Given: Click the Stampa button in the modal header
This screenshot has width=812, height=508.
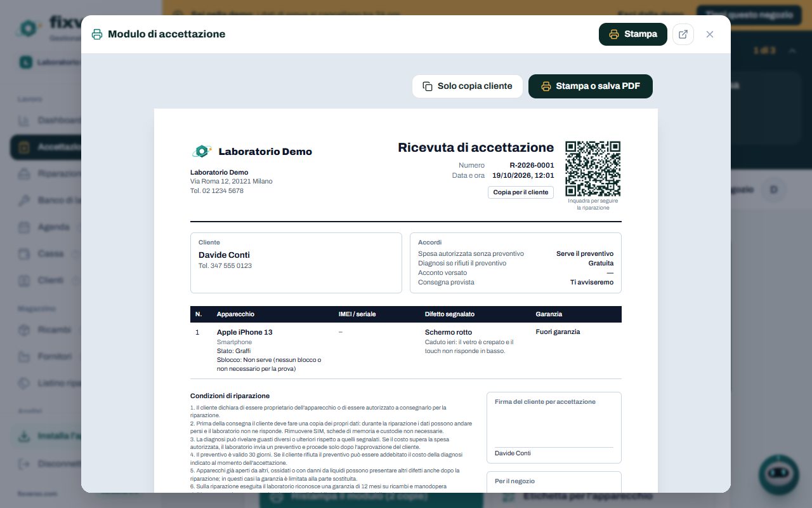Looking at the screenshot, I should (632, 34).
